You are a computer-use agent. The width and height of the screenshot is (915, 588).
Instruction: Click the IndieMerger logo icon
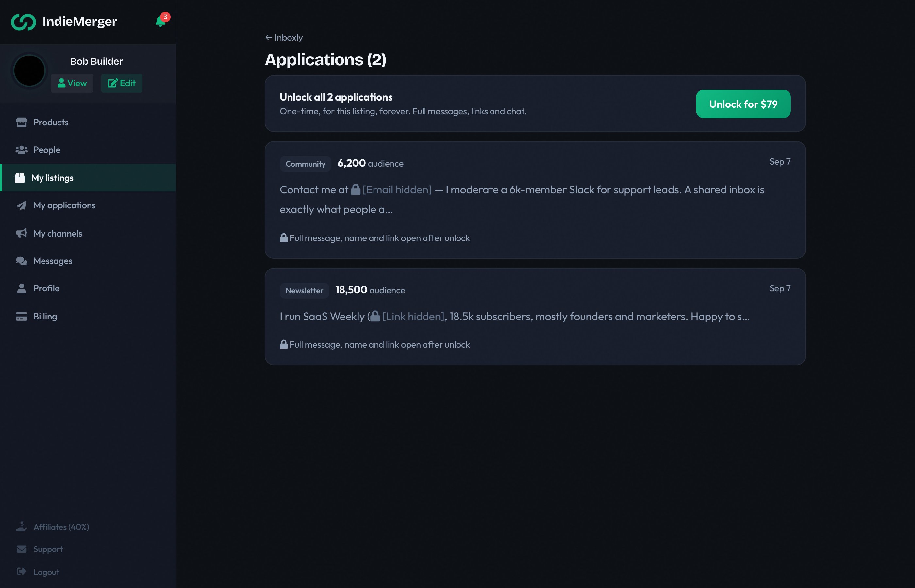[23, 22]
